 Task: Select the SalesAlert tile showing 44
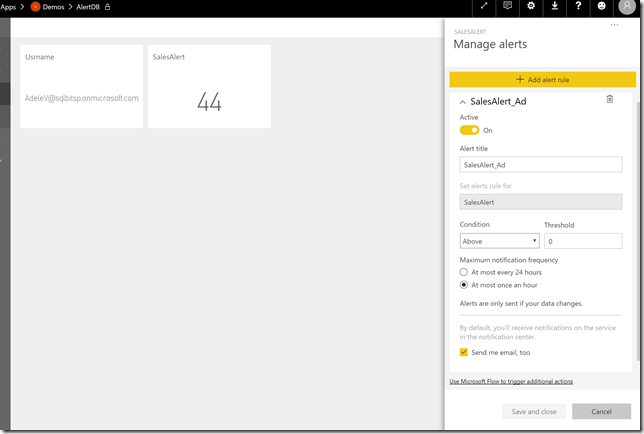point(209,86)
